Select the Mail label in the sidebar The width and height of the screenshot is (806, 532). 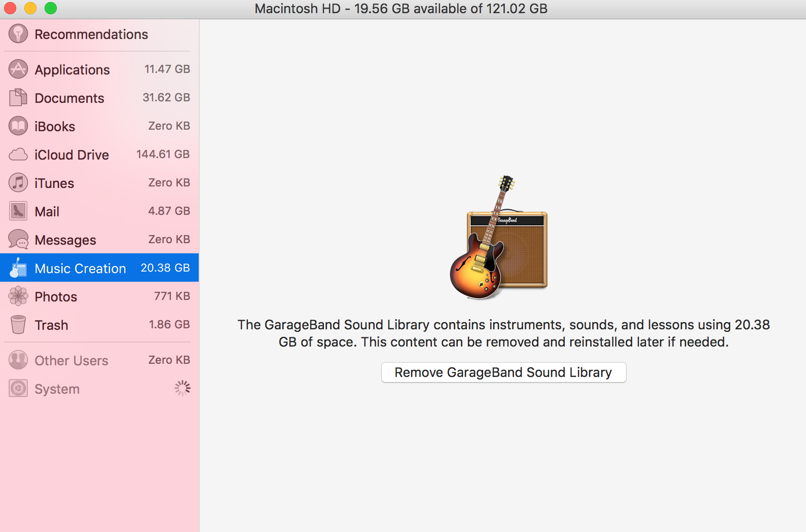point(47,212)
